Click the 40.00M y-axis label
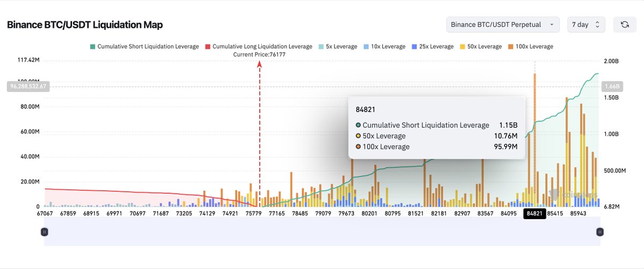The image size is (644, 269). click(x=30, y=156)
